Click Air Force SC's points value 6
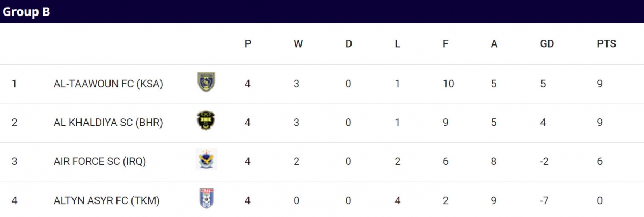This screenshot has height=217, width=644. coord(600,161)
